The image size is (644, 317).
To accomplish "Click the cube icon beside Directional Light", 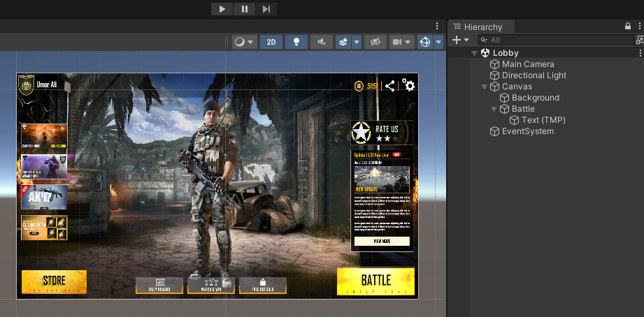I will (494, 75).
